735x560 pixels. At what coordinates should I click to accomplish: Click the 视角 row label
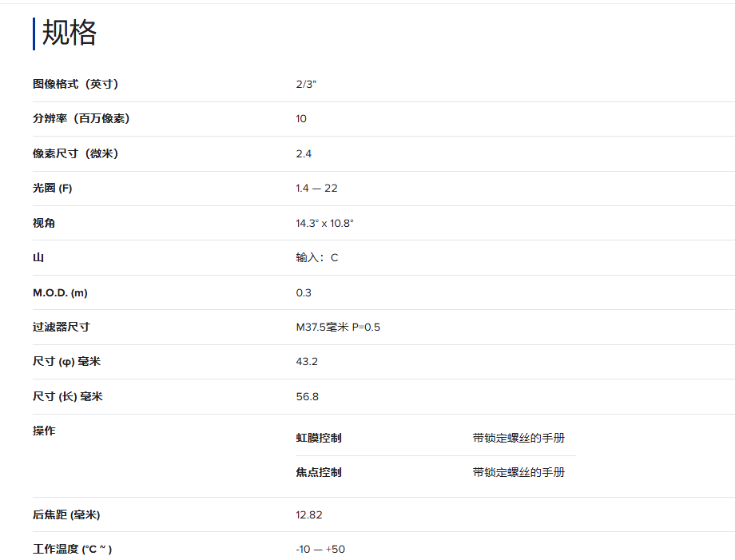coord(44,223)
